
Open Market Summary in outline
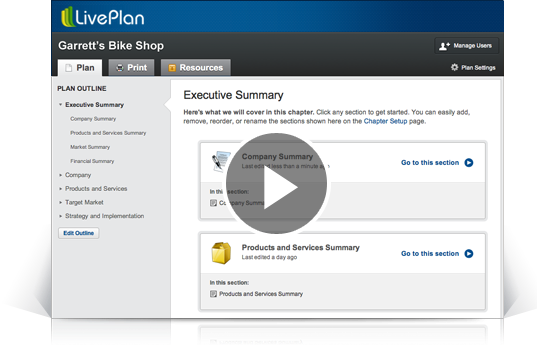point(90,147)
